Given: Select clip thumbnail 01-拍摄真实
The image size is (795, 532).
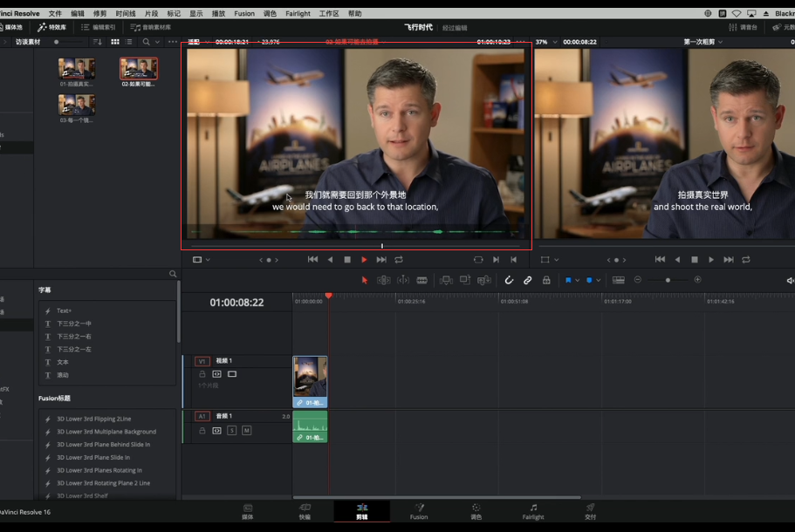Looking at the screenshot, I should click(x=77, y=68).
